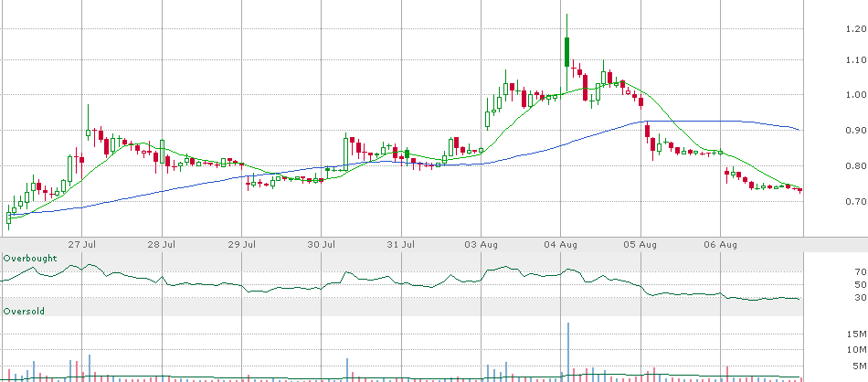The height and width of the screenshot is (382, 868).
Task: Click the 1.20 price axis value
Action: coord(856,29)
